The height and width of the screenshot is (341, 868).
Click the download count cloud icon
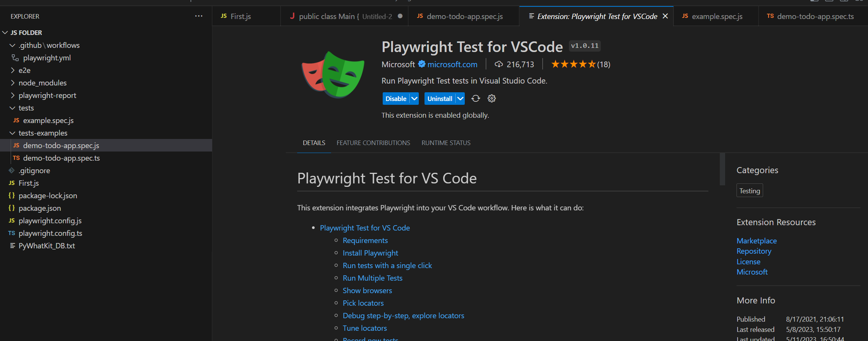pyautogui.click(x=499, y=64)
